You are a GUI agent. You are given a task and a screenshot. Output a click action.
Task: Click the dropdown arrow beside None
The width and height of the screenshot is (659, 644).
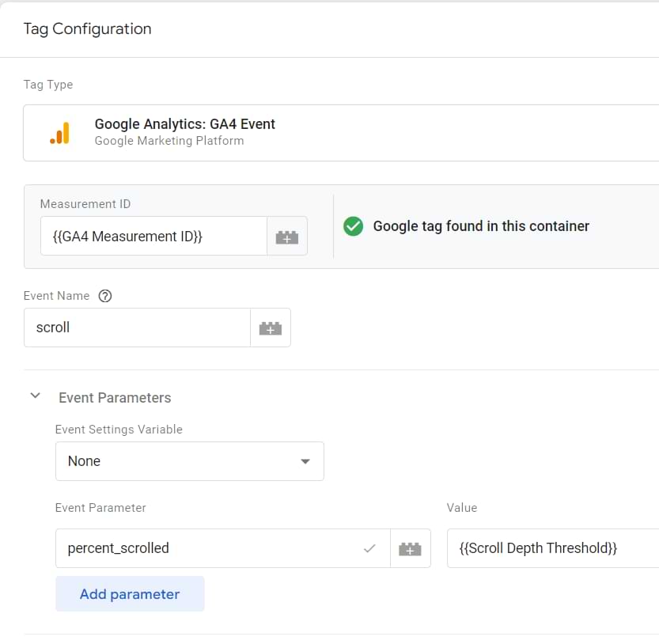tap(305, 461)
